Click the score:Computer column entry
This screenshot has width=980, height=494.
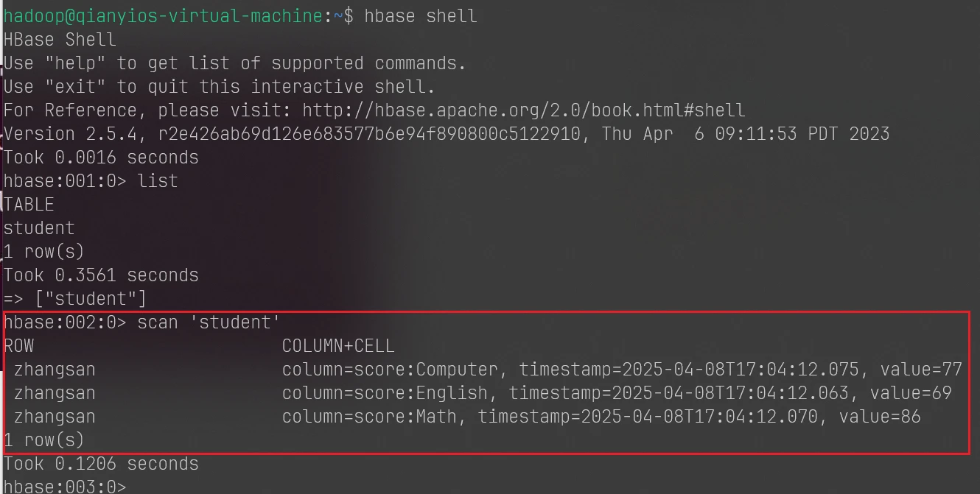point(390,370)
